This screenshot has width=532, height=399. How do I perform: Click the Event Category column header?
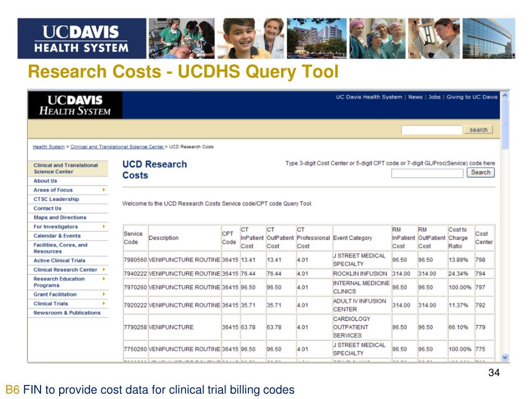(x=362, y=238)
